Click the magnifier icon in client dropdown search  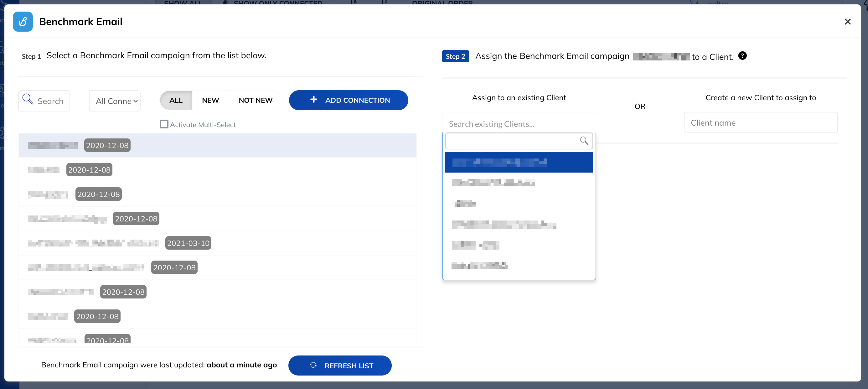pos(584,141)
